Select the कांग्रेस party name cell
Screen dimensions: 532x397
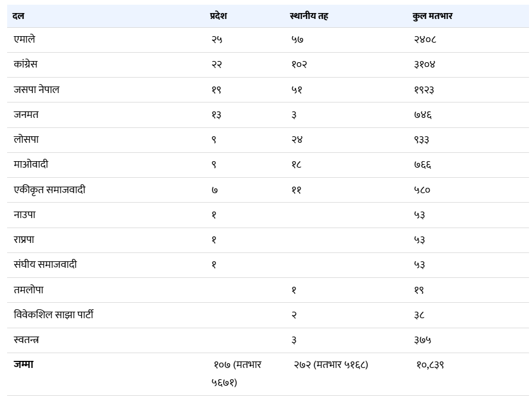click(26, 65)
